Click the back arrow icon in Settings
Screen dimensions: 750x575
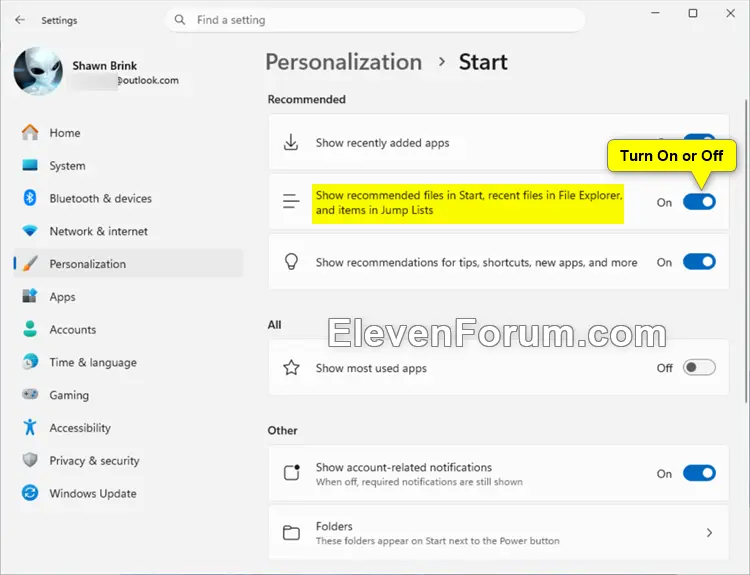(20, 20)
